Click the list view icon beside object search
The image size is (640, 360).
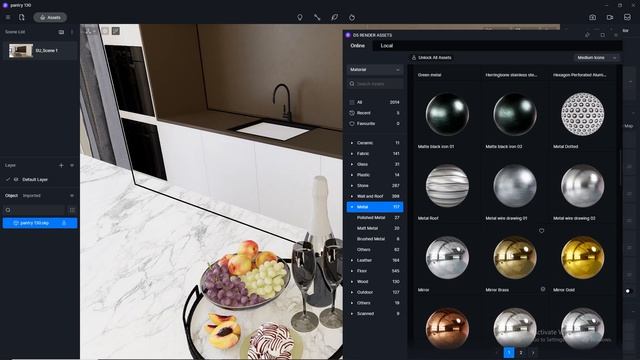pyautogui.click(x=72, y=210)
